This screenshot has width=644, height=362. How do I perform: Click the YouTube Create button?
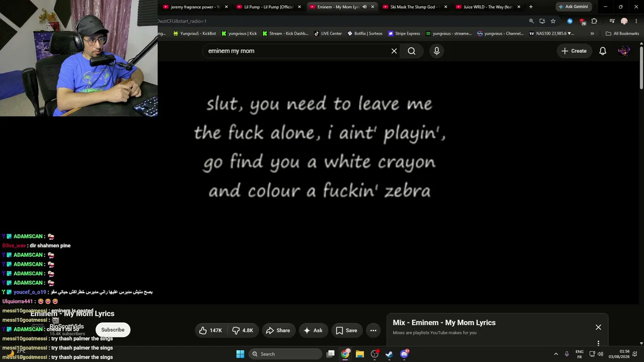point(574,51)
